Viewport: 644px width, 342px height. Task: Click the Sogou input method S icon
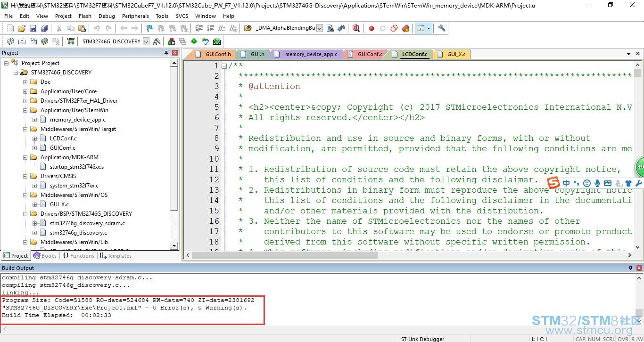tap(553, 183)
